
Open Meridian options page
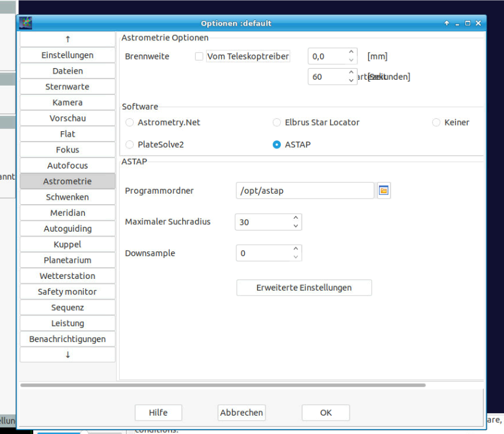(x=67, y=213)
